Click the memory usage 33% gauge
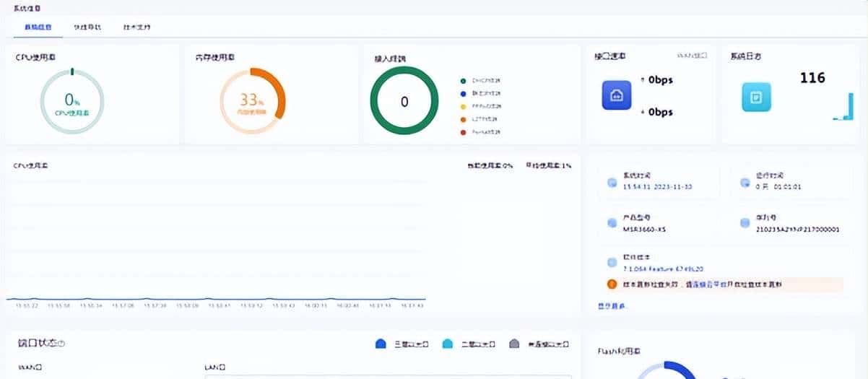The width and height of the screenshot is (868, 379). click(x=253, y=100)
